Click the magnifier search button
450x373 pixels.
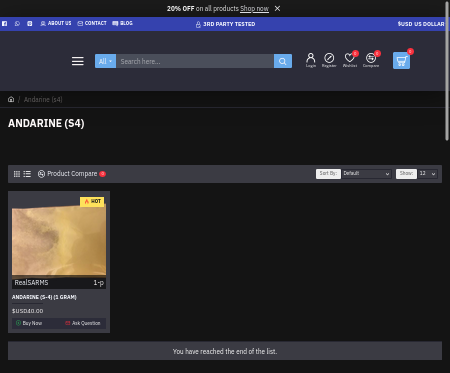[x=283, y=61]
